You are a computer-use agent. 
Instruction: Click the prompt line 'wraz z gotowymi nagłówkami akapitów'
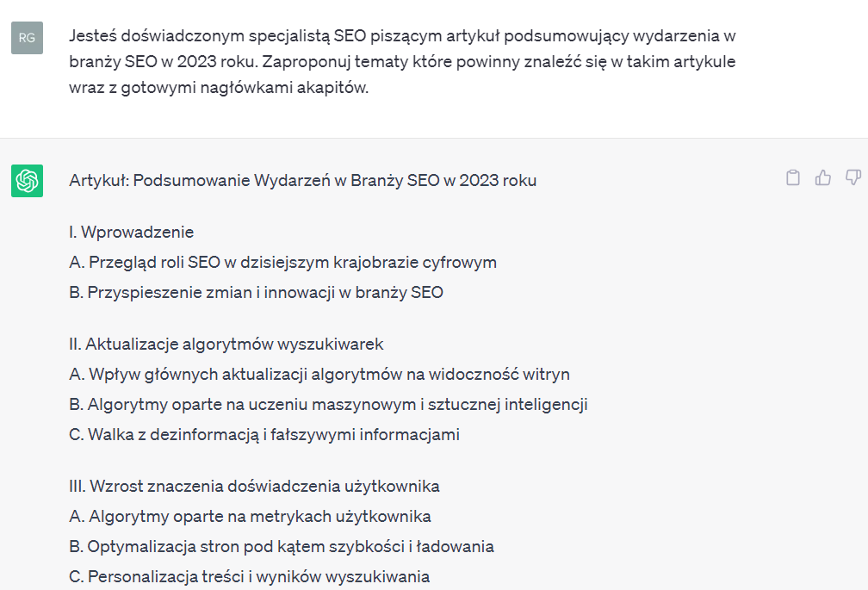click(219, 87)
